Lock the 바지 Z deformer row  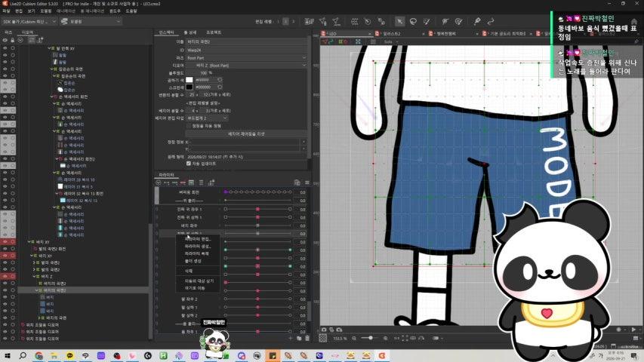point(13,276)
